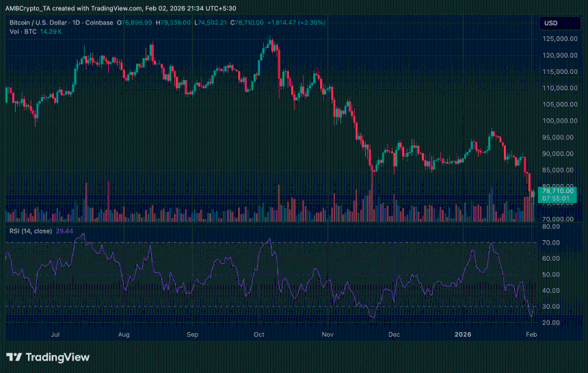Image resolution: width=588 pixels, height=373 pixels.
Task: Select the RSI (14, close) indicator label
Action: (x=30, y=231)
